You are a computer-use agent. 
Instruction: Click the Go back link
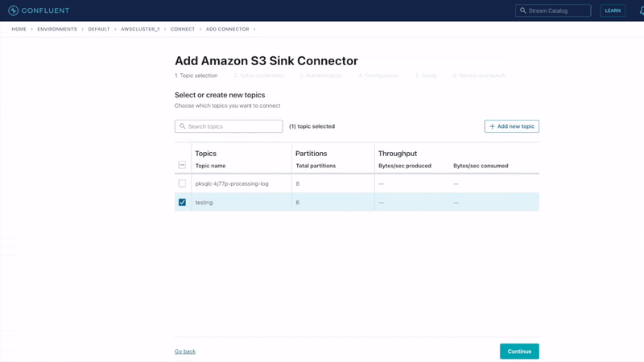[x=185, y=352]
